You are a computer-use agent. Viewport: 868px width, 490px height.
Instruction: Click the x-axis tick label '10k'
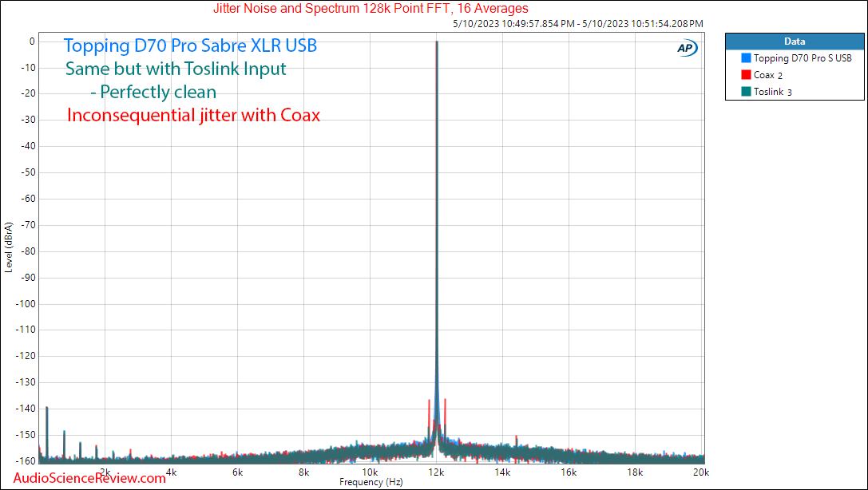tap(371, 472)
